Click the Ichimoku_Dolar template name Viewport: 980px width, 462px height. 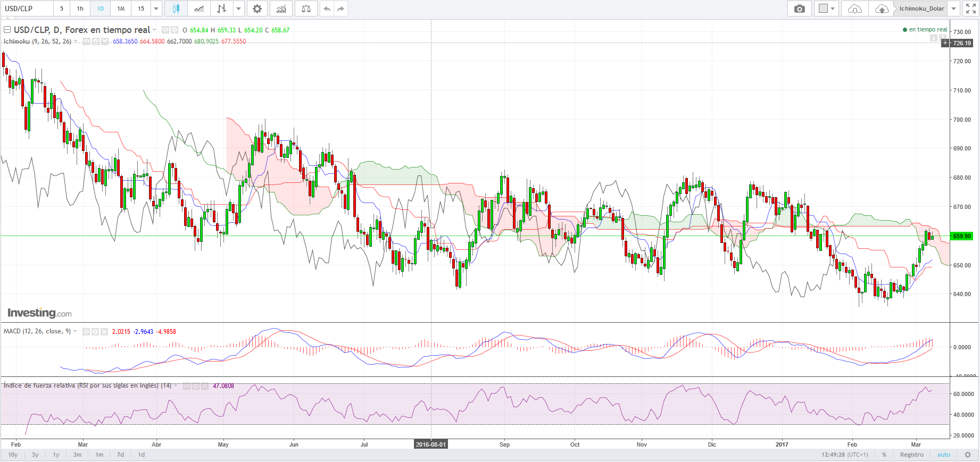tap(921, 9)
